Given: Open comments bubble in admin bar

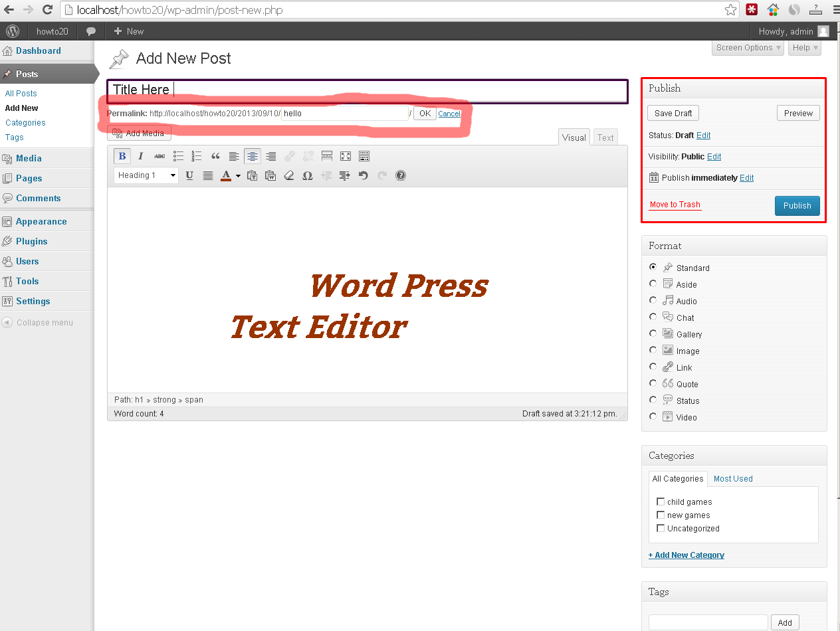Looking at the screenshot, I should [91, 31].
